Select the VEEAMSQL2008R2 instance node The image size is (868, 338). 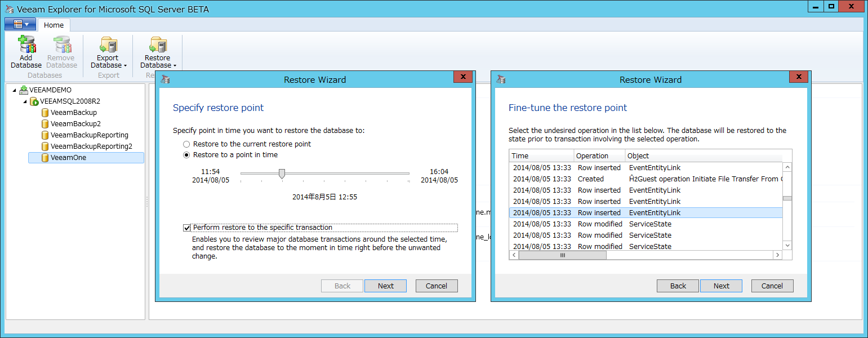(70, 101)
